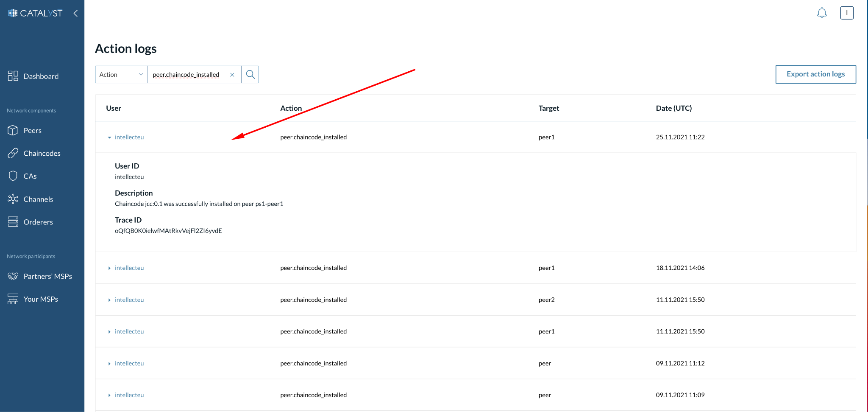Expand the peer2 log row details
The width and height of the screenshot is (868, 412).
(x=109, y=300)
